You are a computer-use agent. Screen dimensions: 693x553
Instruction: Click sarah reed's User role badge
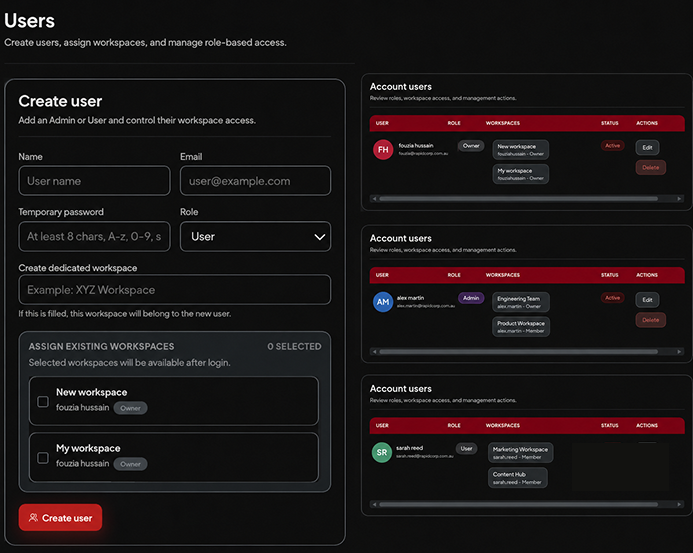point(466,449)
